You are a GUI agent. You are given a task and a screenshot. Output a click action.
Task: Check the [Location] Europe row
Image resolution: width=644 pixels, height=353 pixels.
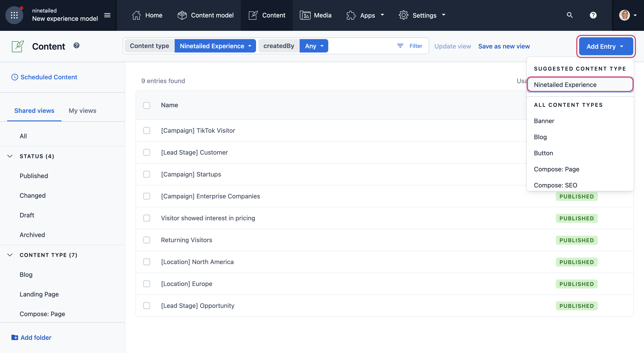pos(147,284)
